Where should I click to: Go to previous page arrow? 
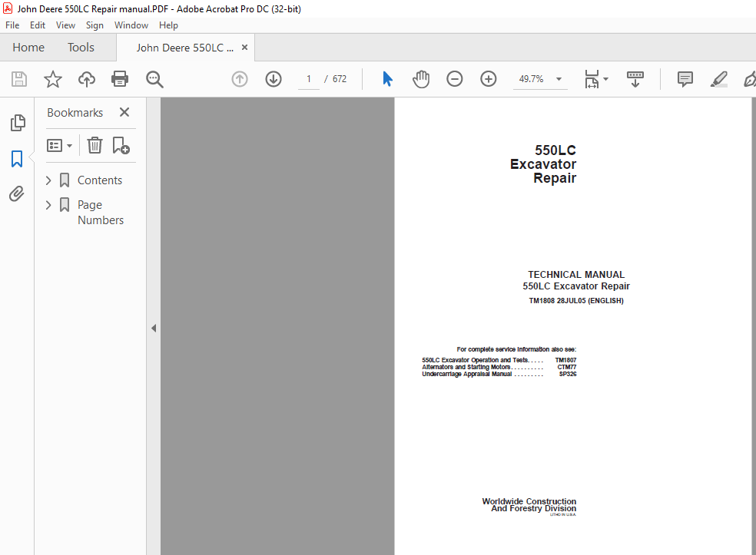point(240,78)
